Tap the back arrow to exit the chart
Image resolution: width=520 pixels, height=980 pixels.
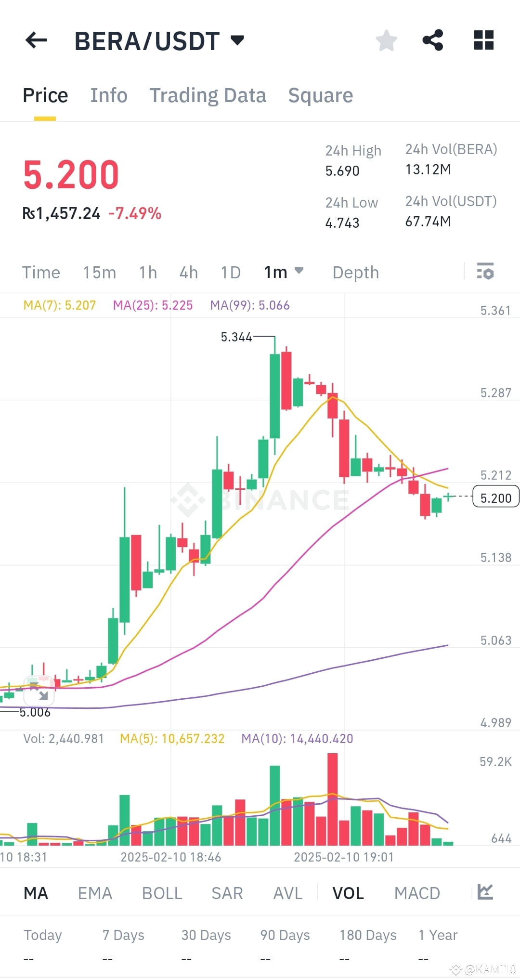click(36, 40)
